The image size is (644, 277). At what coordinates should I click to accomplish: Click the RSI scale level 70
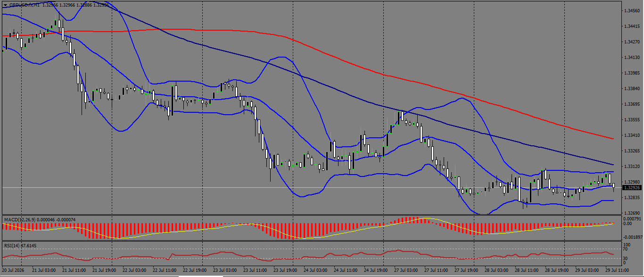[626, 250]
